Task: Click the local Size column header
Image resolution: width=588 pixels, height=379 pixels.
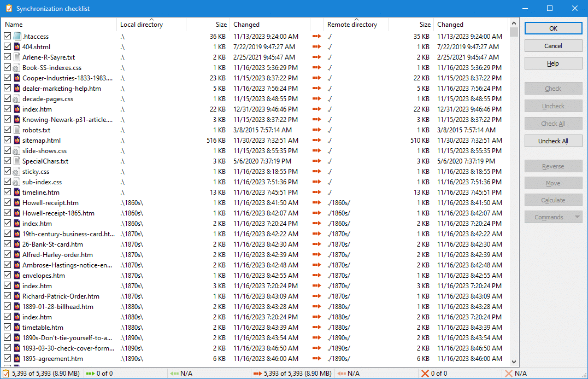Action: pos(221,25)
